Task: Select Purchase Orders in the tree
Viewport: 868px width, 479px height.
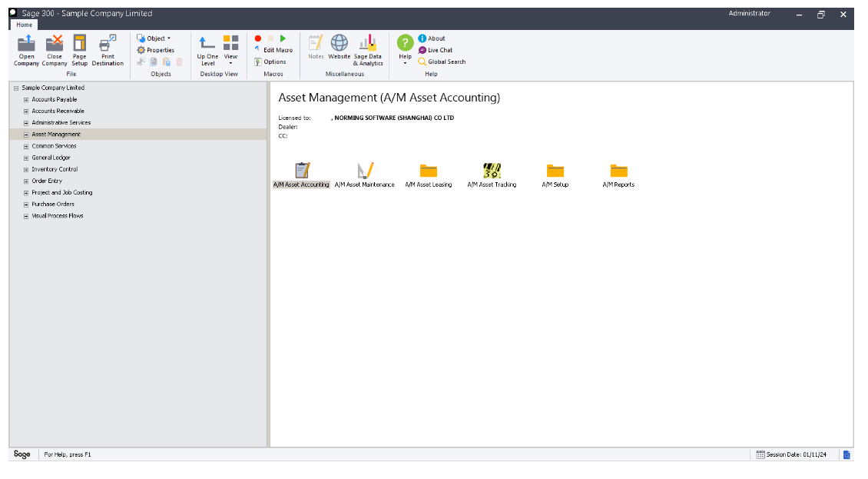Action: click(x=53, y=204)
